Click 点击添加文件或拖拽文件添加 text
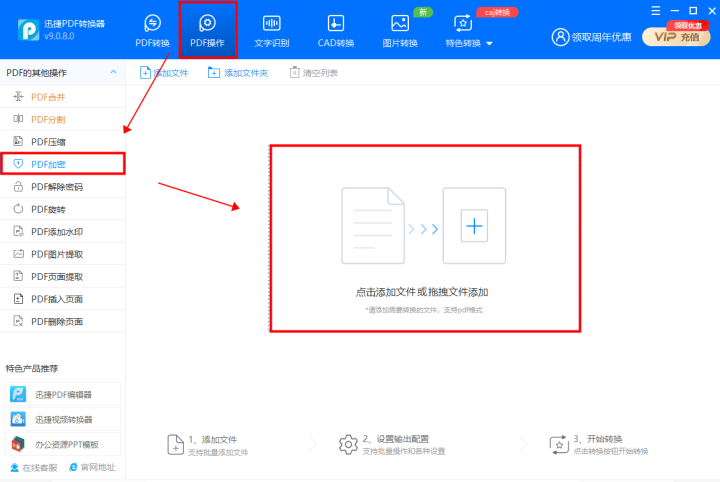Viewport: 720px width, 482px height. pos(422,292)
